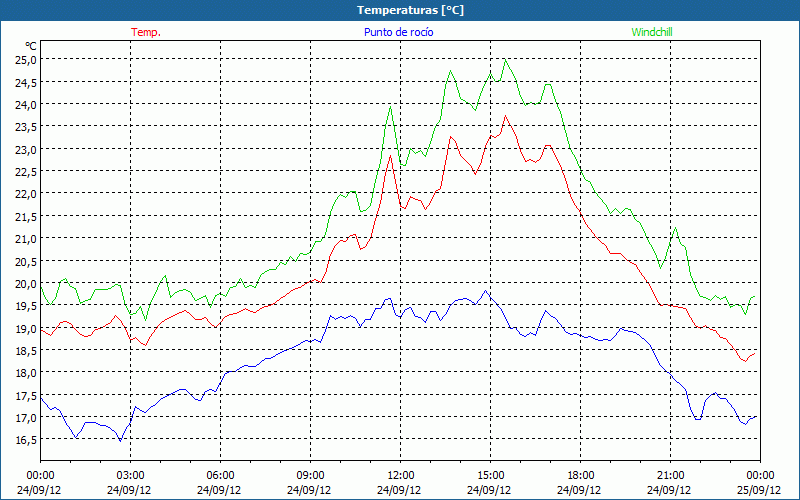Click the blue dew point peak near 15:00

tap(485, 291)
